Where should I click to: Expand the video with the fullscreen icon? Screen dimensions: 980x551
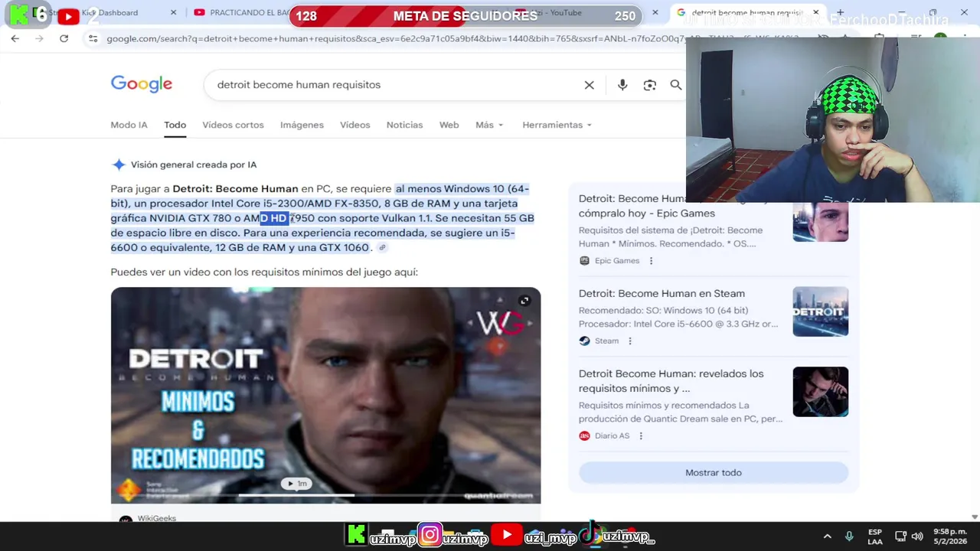click(524, 301)
